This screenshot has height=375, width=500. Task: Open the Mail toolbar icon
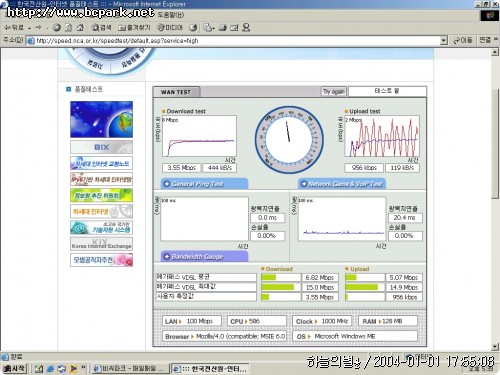point(208,28)
